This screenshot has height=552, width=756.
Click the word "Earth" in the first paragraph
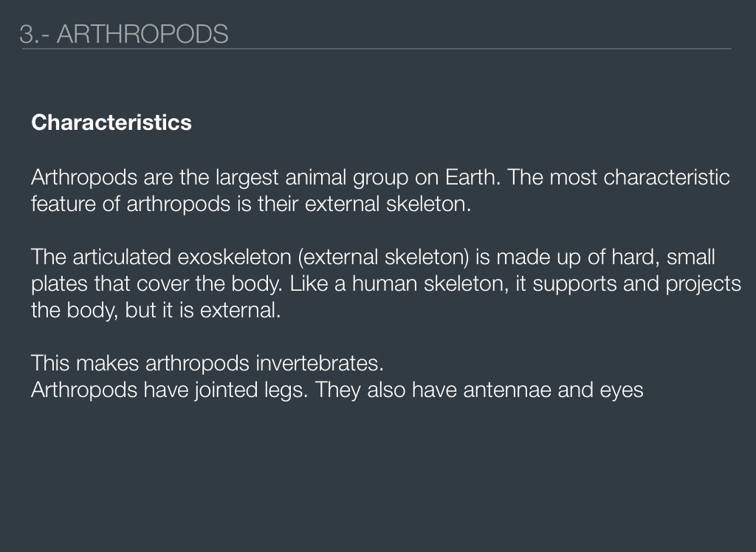coord(472,178)
